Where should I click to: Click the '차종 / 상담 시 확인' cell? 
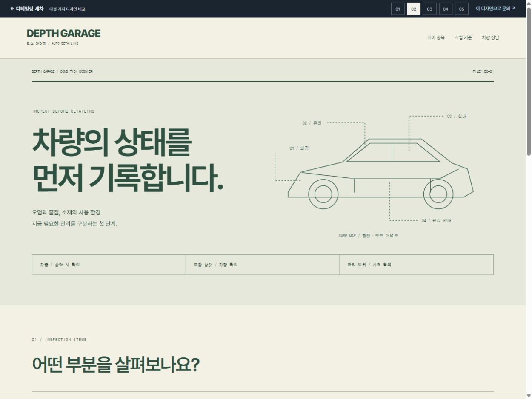pyautogui.click(x=109, y=265)
